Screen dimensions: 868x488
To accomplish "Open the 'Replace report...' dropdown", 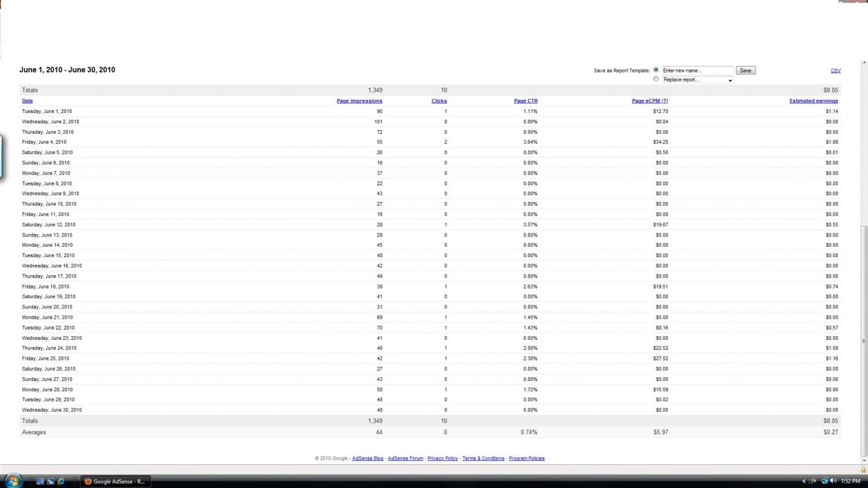I will tap(697, 80).
